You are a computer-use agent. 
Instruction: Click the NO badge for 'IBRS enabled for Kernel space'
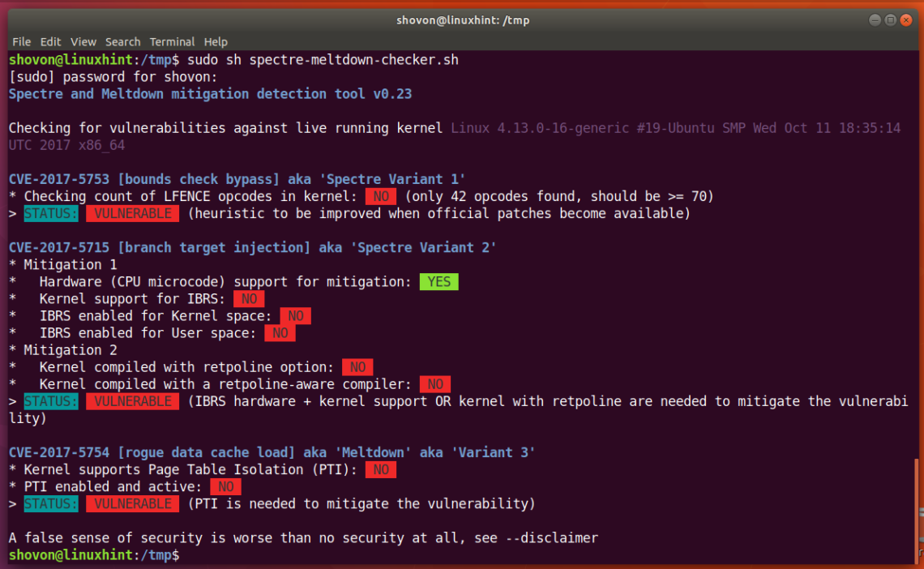point(295,316)
